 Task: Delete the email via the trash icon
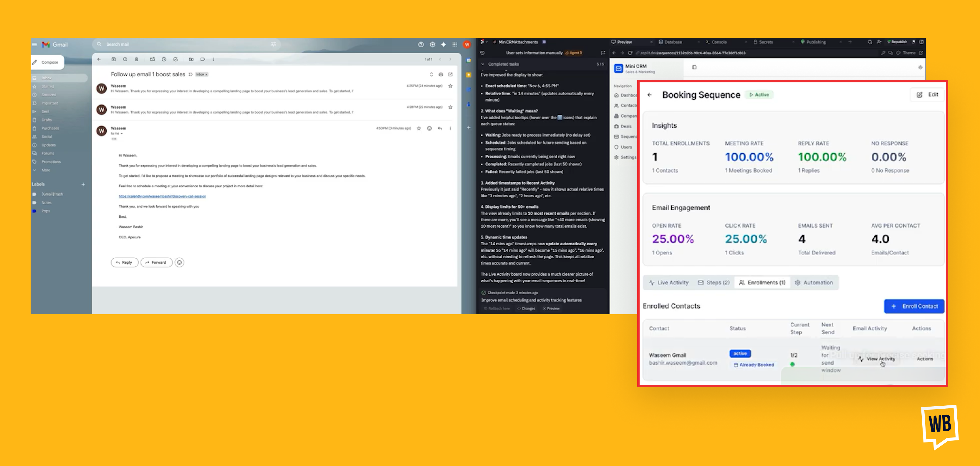coord(137,59)
